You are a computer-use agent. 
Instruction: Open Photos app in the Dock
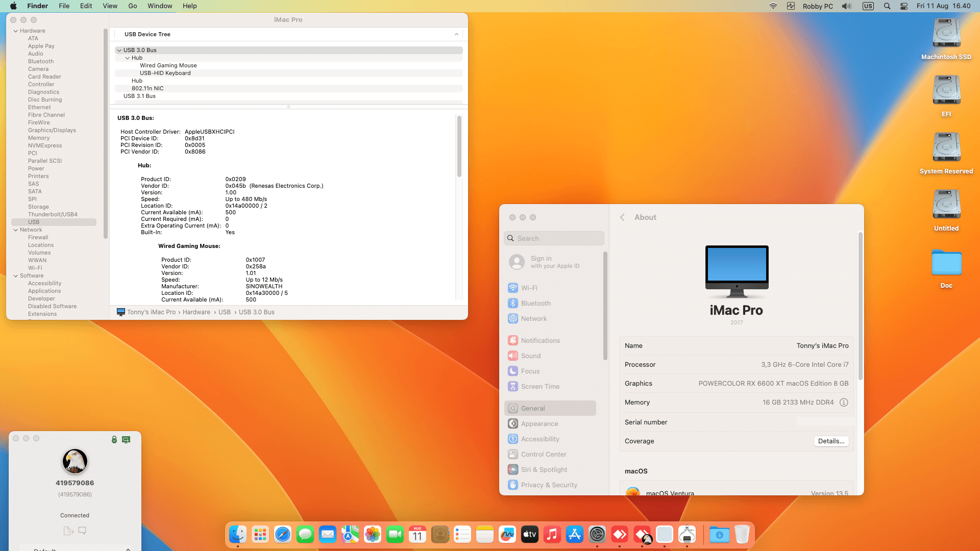[373, 534]
